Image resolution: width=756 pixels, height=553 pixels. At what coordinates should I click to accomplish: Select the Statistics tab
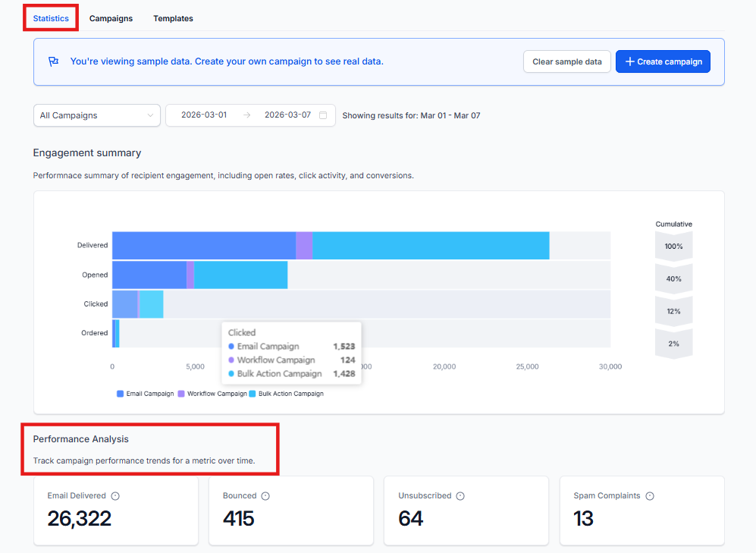51,18
